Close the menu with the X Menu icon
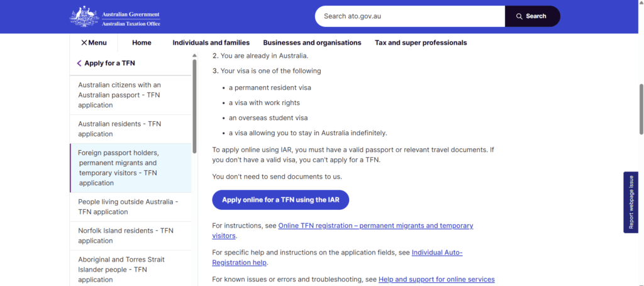The height and width of the screenshot is (286, 644). pyautogui.click(x=94, y=43)
